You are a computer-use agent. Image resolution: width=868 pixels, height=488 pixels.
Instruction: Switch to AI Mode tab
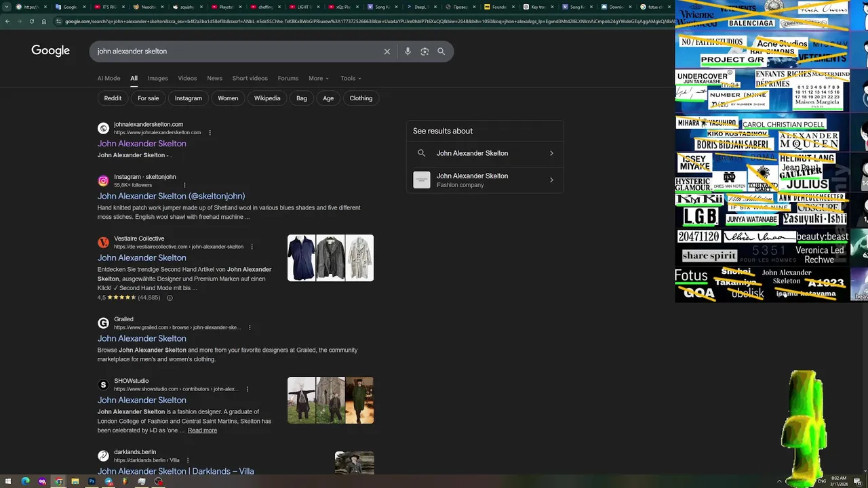tap(108, 79)
